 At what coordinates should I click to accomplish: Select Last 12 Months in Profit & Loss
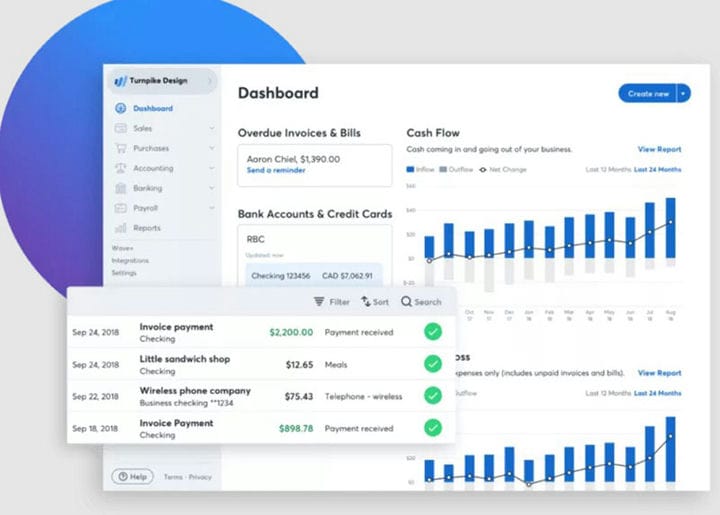click(x=608, y=393)
